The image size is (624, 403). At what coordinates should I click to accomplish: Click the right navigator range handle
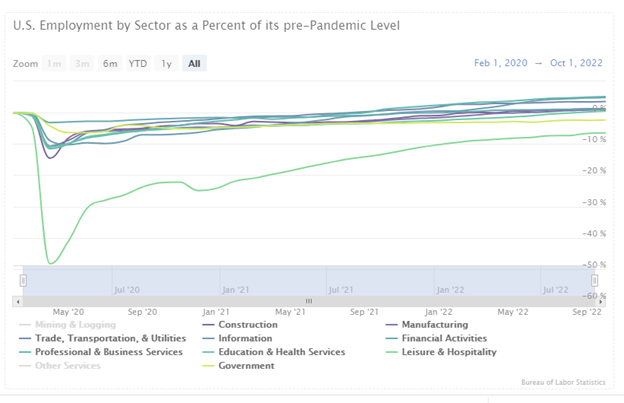[602, 280]
